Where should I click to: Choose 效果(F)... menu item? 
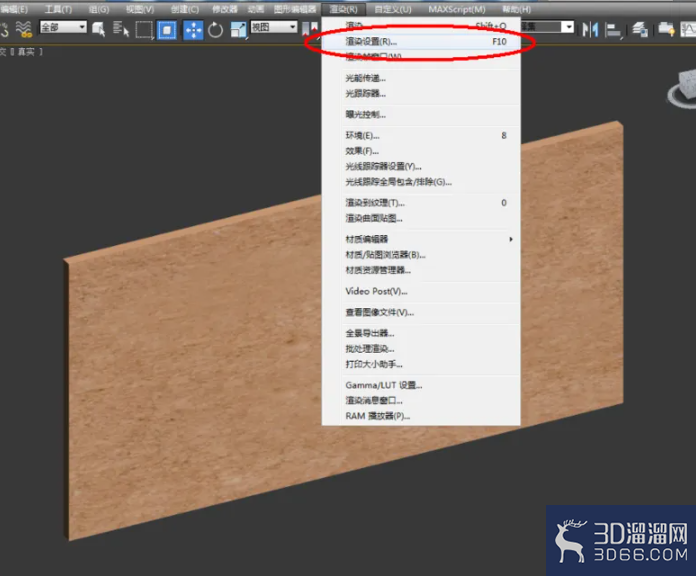[421, 151]
